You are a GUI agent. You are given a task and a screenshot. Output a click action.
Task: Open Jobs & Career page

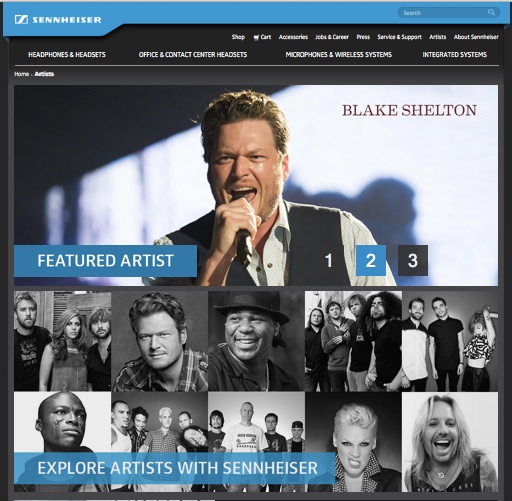tap(332, 37)
